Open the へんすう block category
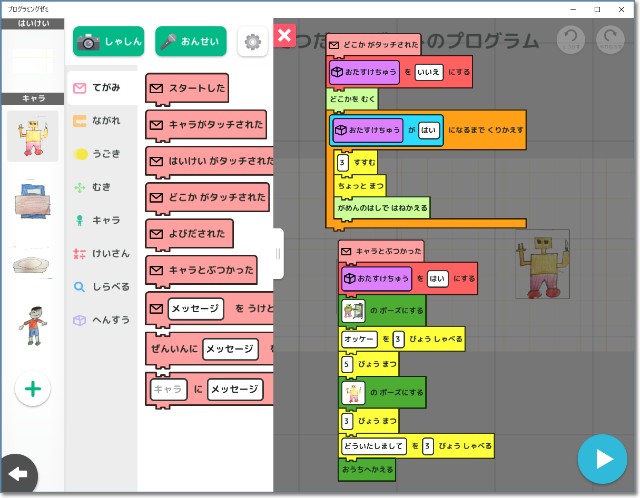 [x=101, y=320]
